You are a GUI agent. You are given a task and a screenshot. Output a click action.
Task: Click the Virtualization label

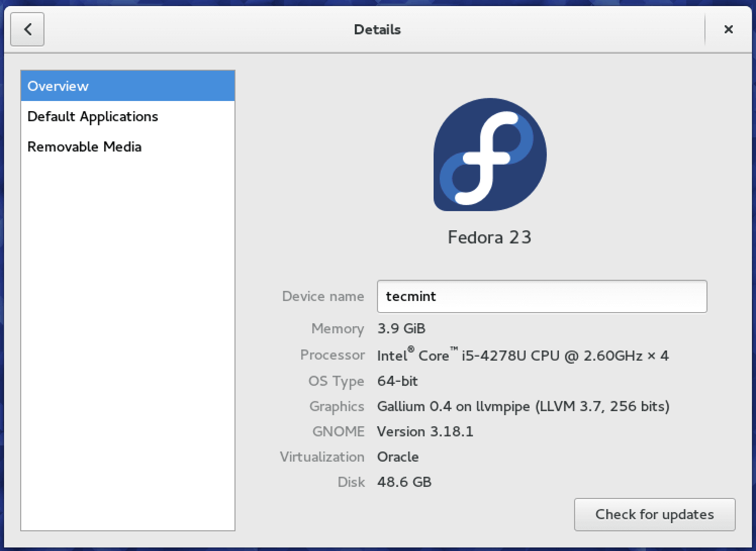coord(322,457)
